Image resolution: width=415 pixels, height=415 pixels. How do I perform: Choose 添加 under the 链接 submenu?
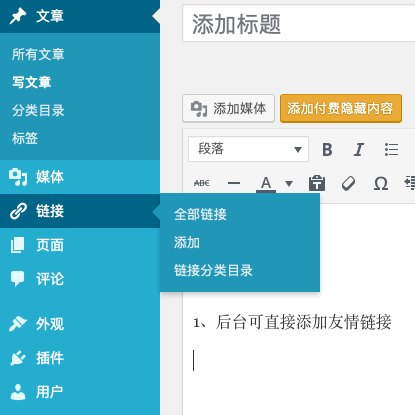(187, 242)
